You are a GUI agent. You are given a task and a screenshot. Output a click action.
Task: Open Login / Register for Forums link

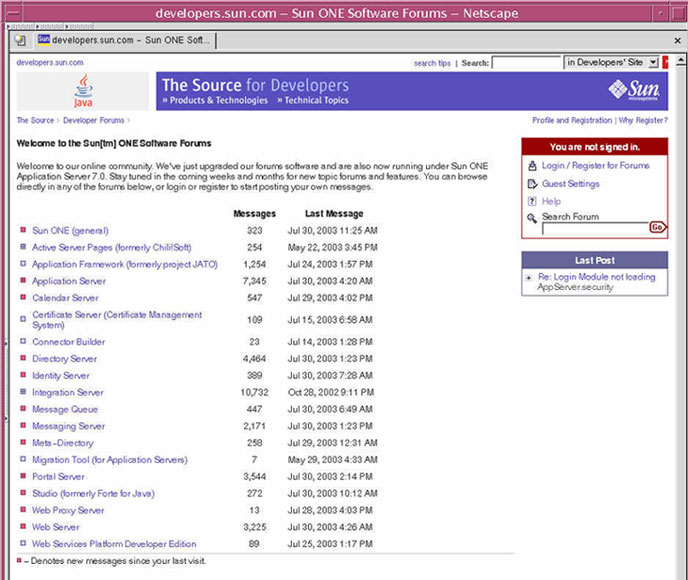(x=595, y=165)
